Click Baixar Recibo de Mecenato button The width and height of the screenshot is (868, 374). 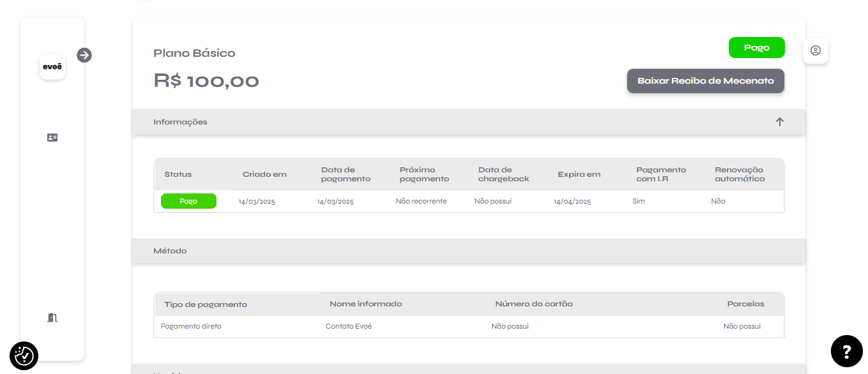click(705, 81)
